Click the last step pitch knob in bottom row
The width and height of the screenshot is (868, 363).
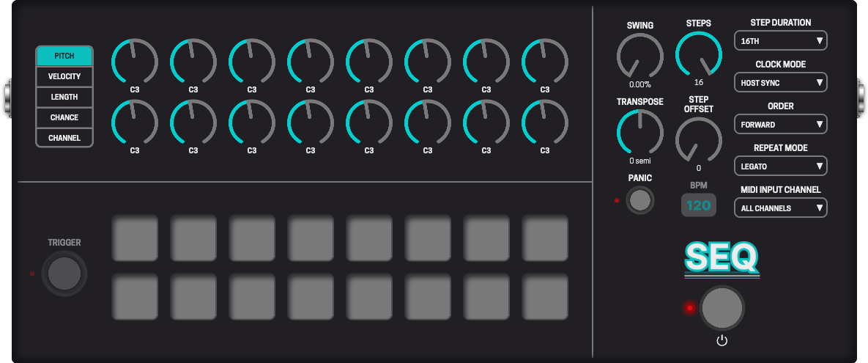point(545,122)
